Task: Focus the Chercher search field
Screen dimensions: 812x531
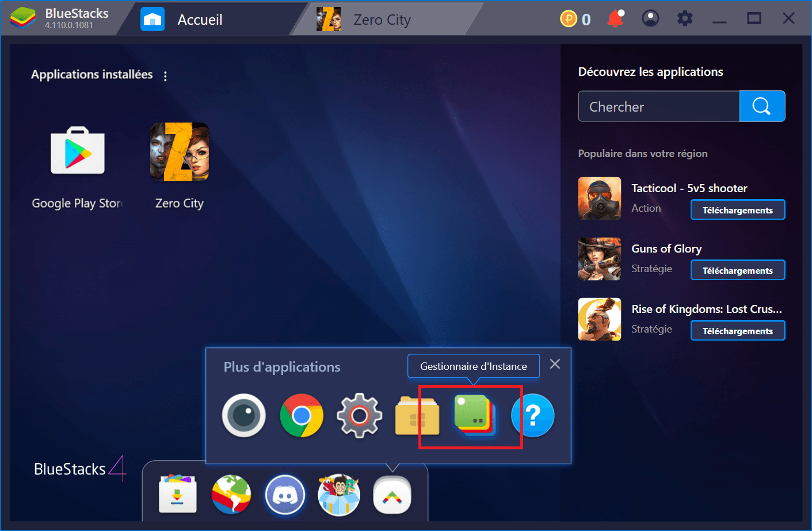Action: (659, 106)
